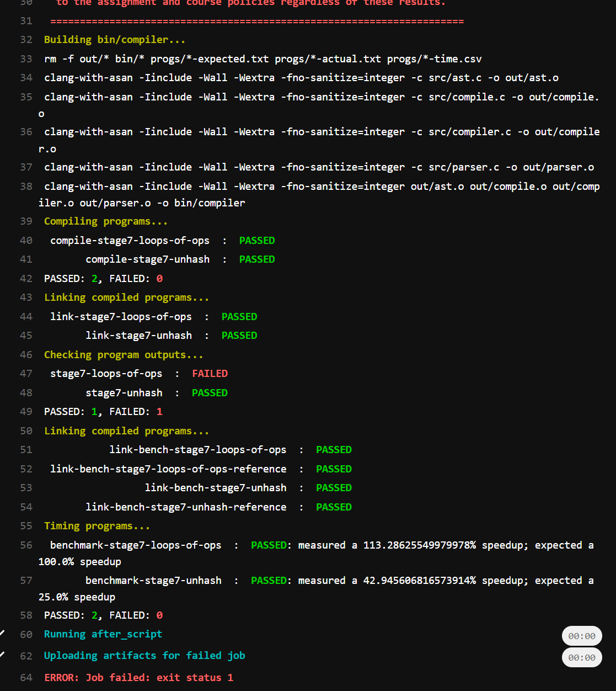Expand the chevron beside Uploading artifacts line

(3, 655)
